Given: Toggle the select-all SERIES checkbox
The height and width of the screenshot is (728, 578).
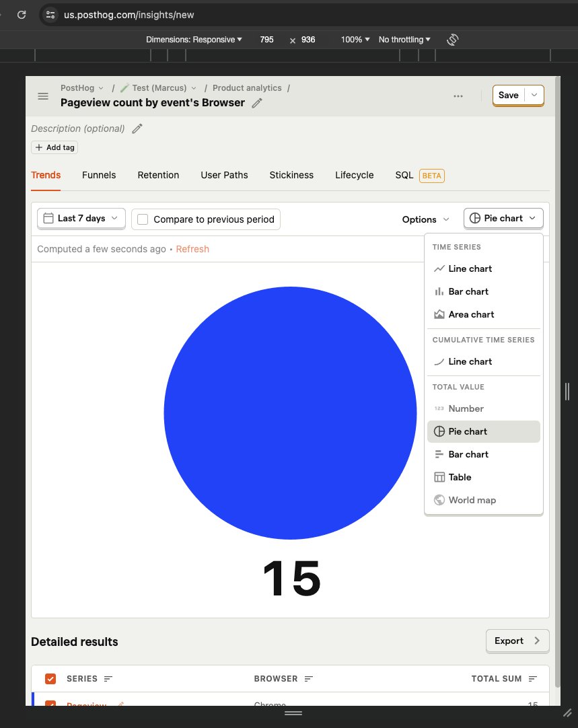Looking at the screenshot, I should 50,679.
